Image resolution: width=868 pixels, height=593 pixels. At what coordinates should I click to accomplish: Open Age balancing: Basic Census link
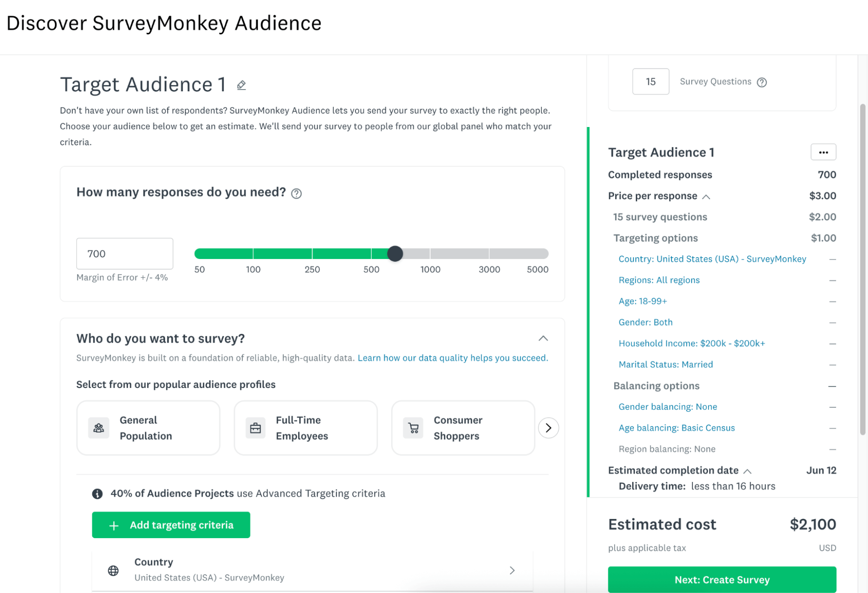pos(676,428)
